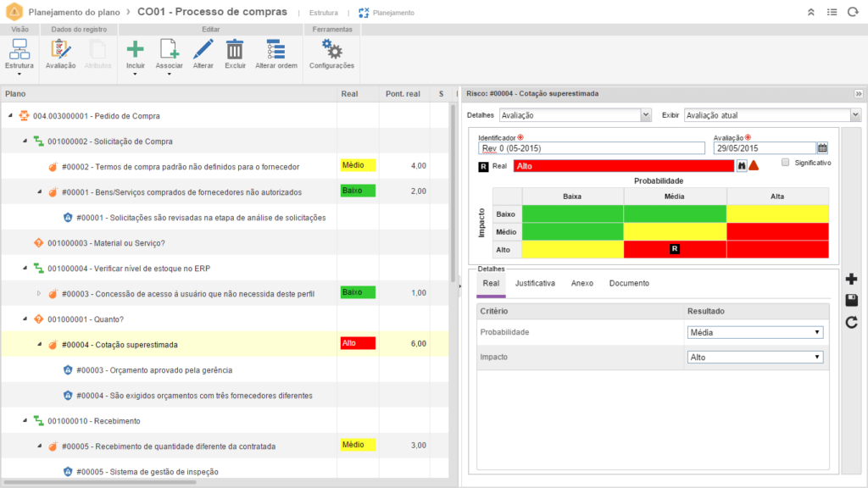Enable the Significativo checkbox

pyautogui.click(x=786, y=162)
